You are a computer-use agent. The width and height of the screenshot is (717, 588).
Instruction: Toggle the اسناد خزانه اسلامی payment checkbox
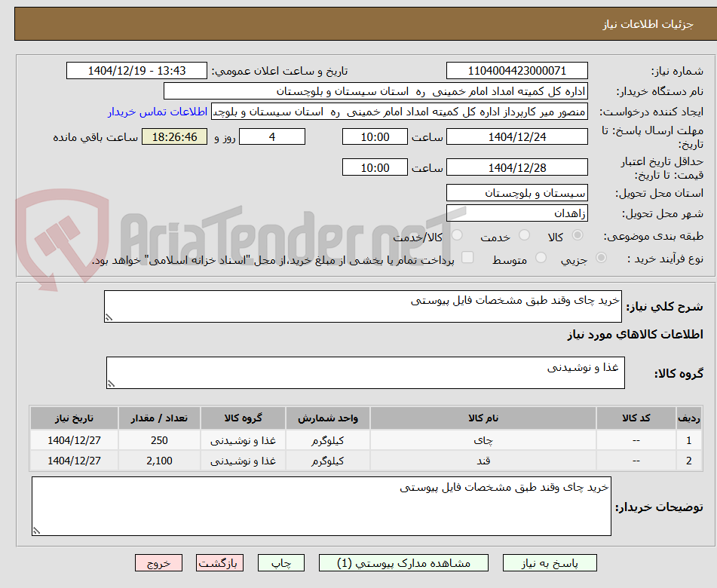467,257
